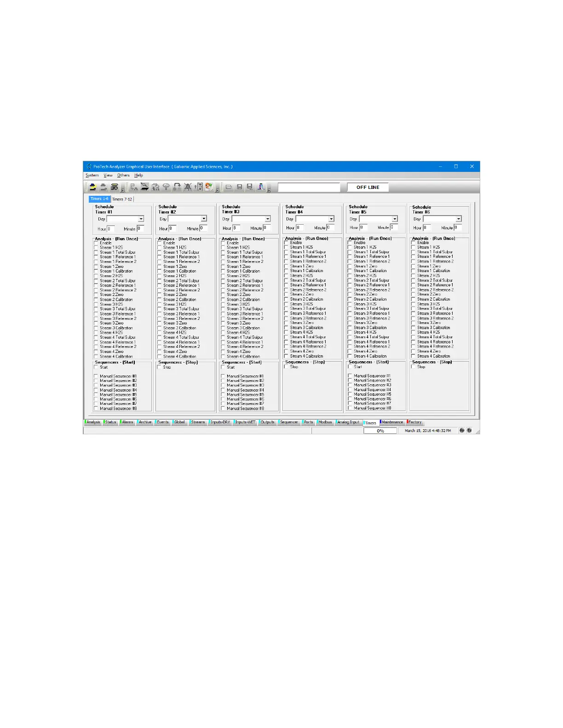Check Manual Sequencer #8 in Timer #5
The width and height of the screenshot is (563, 728).
350,408
